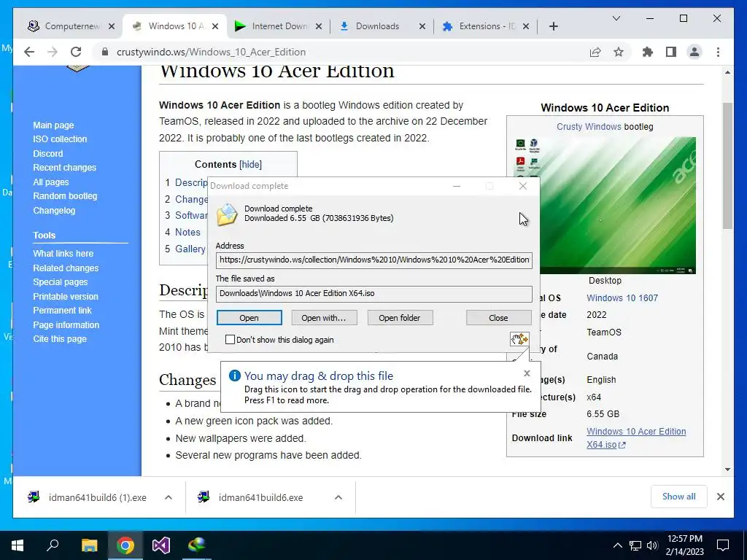Open a new browser tab

click(x=553, y=27)
